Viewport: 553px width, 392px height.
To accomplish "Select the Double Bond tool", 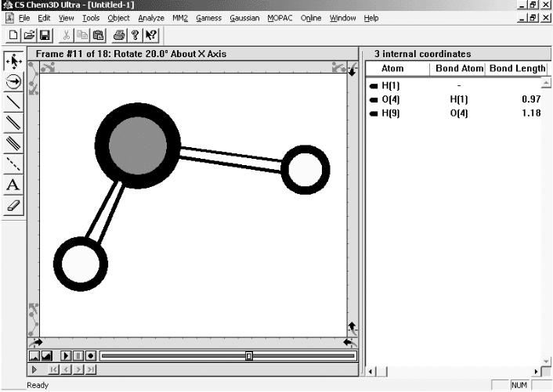I will click(x=13, y=123).
